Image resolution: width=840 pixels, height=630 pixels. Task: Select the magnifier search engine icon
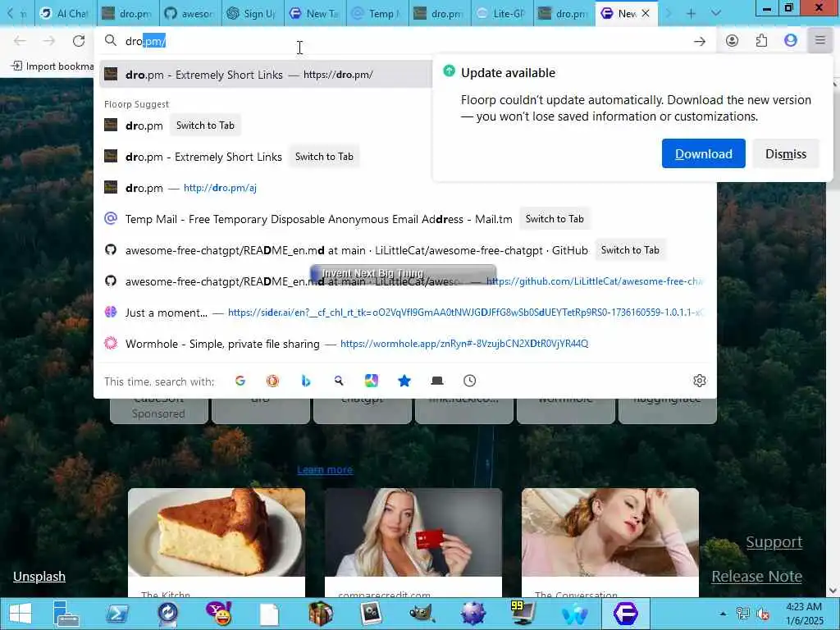point(339,381)
